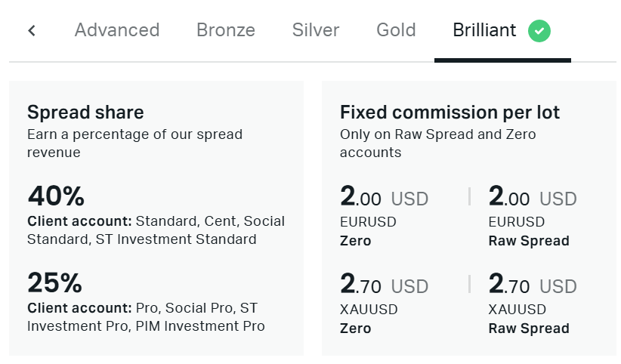621x364 pixels.
Task: Select the Brilliant tab label
Action: coord(484,30)
